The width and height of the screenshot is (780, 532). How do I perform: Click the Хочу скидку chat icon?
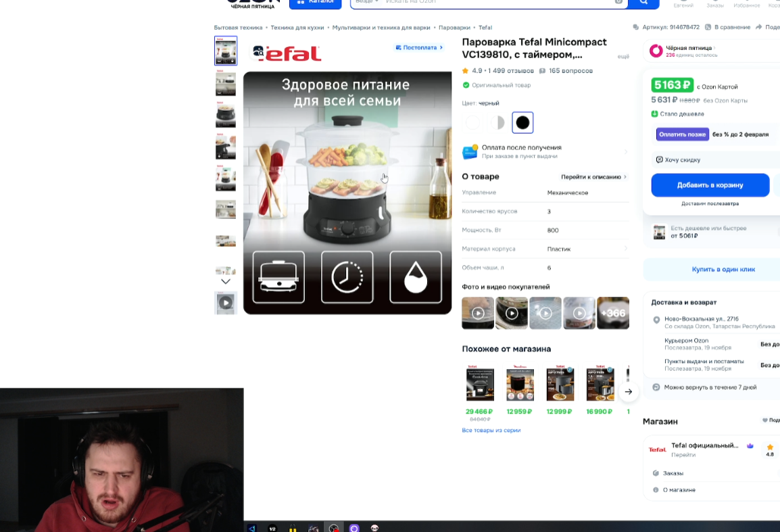click(x=659, y=160)
